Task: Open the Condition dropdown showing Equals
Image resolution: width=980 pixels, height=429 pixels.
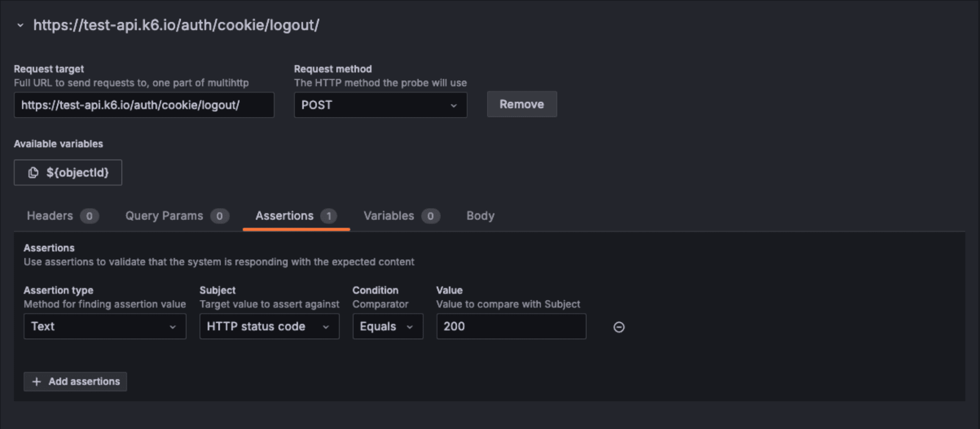Action: pos(387,326)
